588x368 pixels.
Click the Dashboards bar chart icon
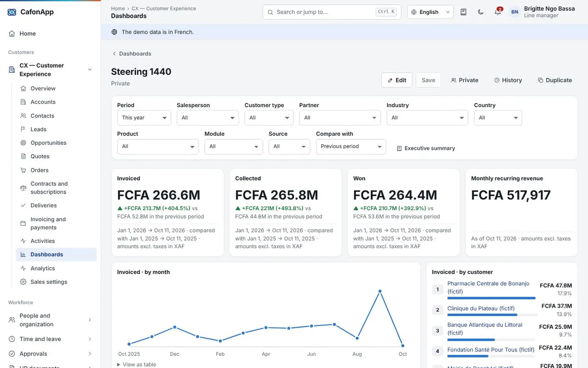[x=23, y=254]
